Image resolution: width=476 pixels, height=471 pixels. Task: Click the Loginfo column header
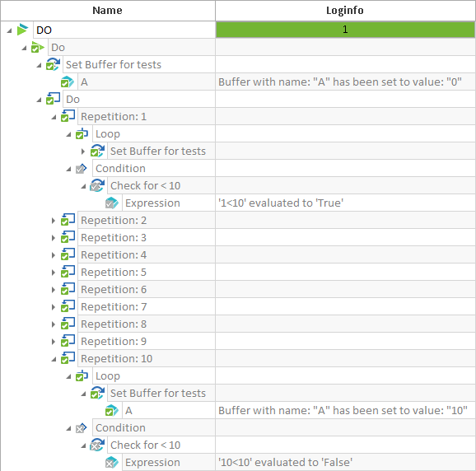(x=345, y=11)
